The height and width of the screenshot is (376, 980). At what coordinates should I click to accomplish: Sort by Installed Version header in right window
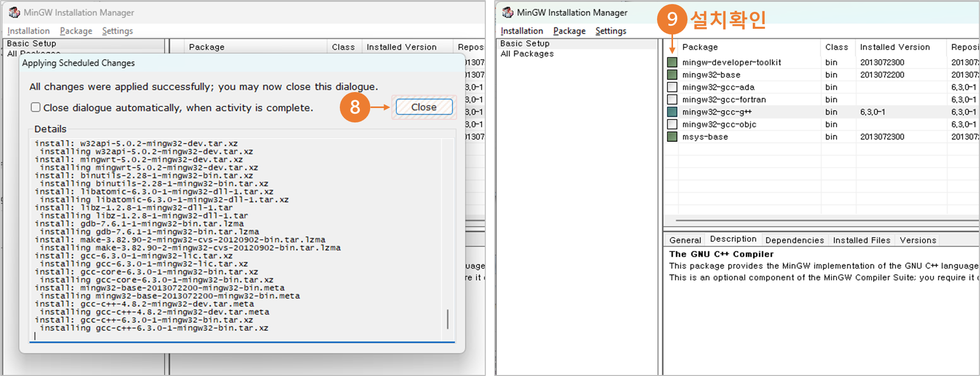tap(901, 47)
